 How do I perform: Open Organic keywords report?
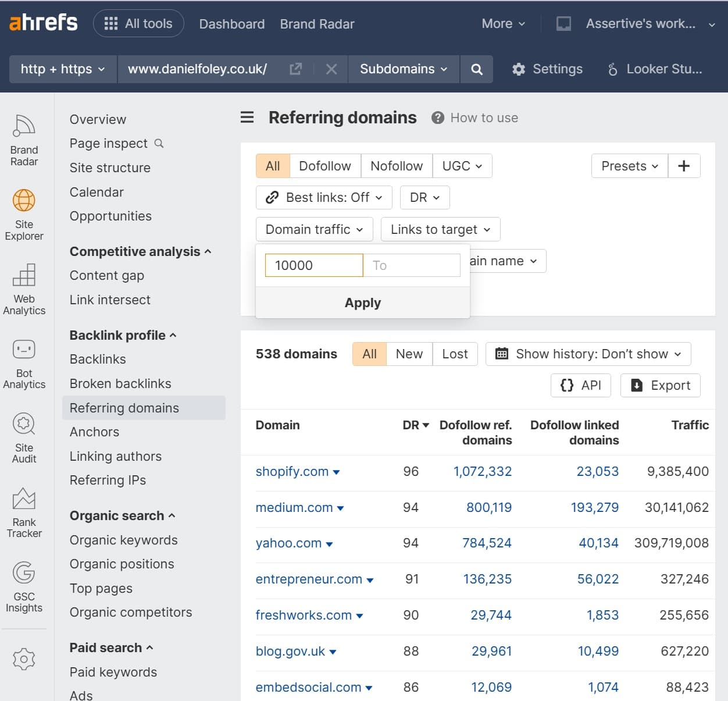[124, 540]
